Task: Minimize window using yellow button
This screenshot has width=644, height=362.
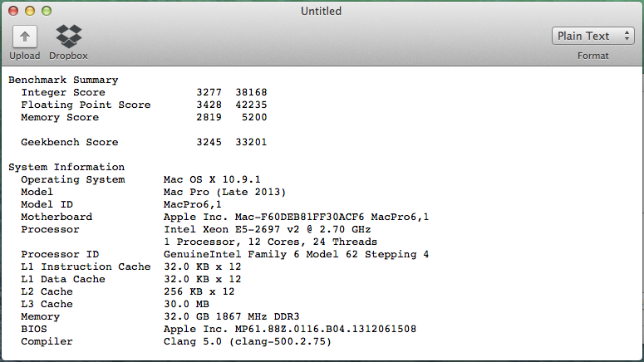Action: pyautogui.click(x=30, y=11)
